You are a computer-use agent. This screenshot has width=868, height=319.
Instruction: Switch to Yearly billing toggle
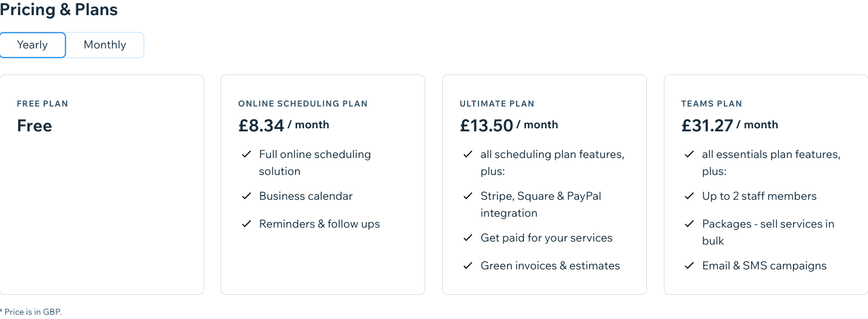coord(33,45)
